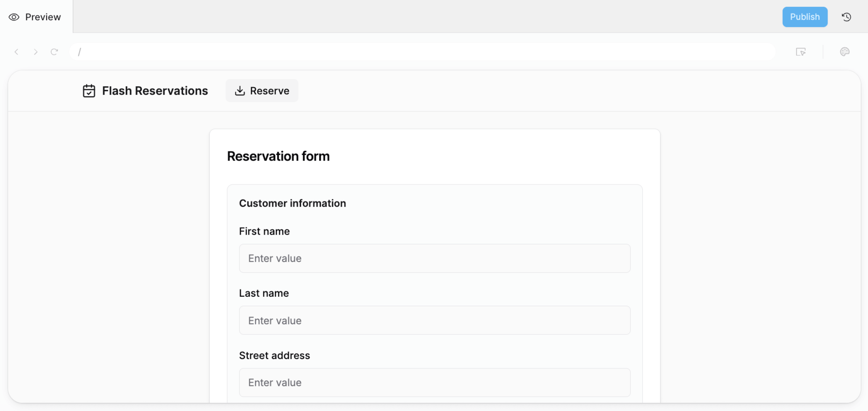This screenshot has width=868, height=411.
Task: Click the eye icon beside Preview
Action: tap(14, 17)
